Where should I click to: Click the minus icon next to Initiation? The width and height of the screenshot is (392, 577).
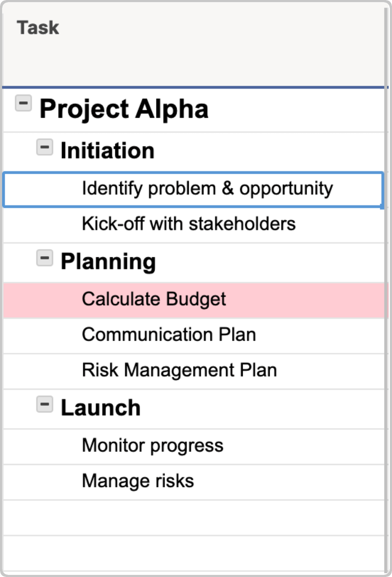coord(45,147)
